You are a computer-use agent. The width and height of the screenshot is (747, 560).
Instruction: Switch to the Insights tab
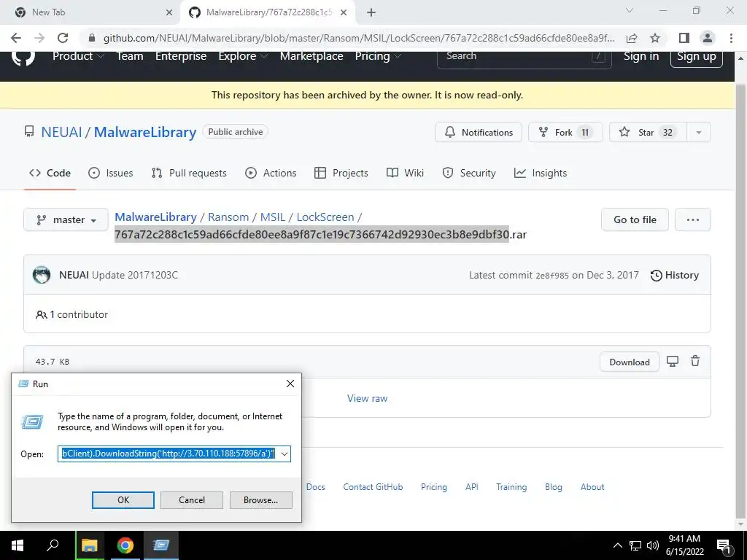coord(541,173)
